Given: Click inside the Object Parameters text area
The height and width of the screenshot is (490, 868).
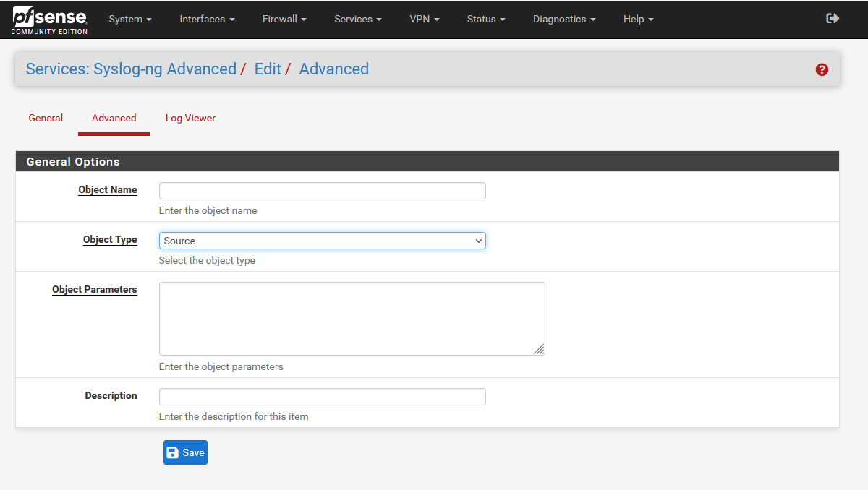Looking at the screenshot, I should click(x=352, y=319).
